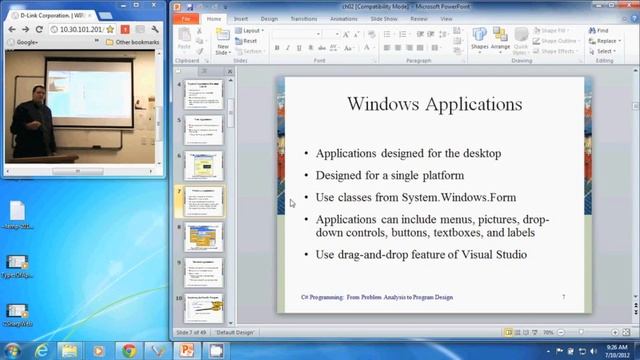Open Other bookmarks folder in Chrome
This screenshot has height=360, width=640.
pos(133,42)
